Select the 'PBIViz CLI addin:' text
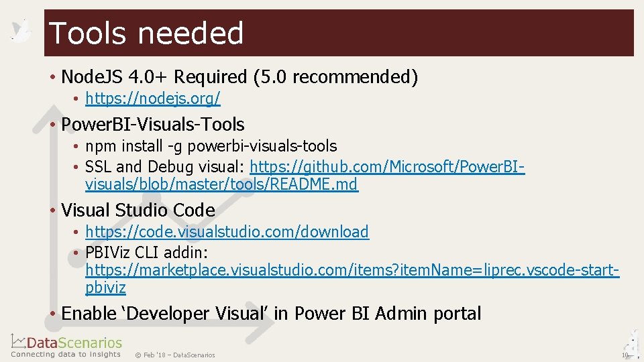Image resolution: width=644 pixels, height=362 pixels. click(147, 253)
